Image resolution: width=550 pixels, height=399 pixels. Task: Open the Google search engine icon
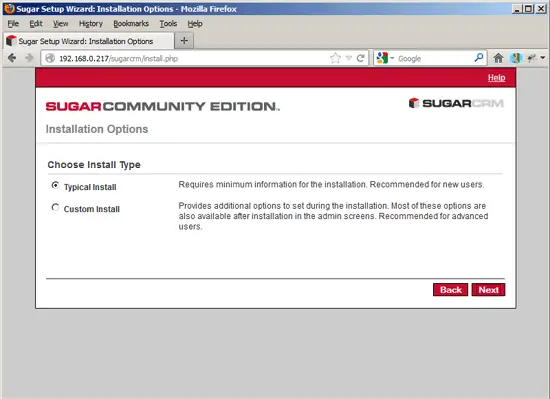coord(382,58)
